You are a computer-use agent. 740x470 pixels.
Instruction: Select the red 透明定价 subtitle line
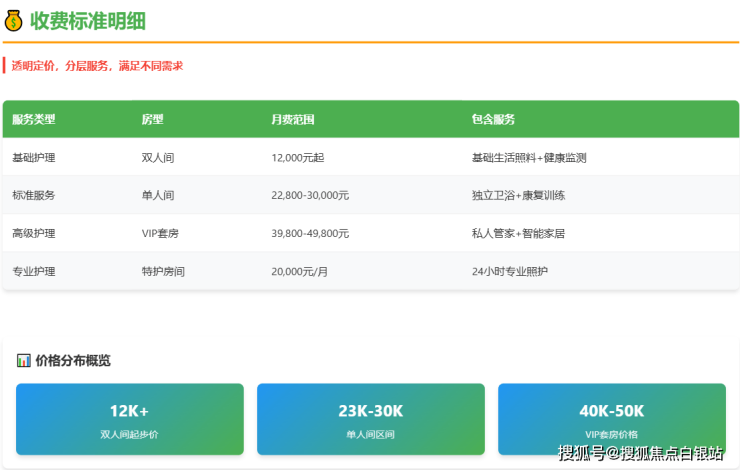point(97,66)
